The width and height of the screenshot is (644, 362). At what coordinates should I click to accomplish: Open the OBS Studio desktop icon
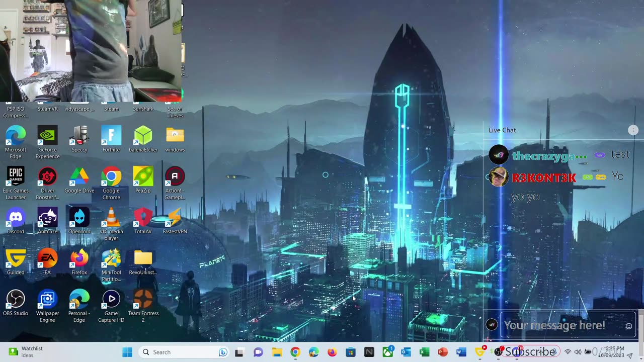[16, 303]
